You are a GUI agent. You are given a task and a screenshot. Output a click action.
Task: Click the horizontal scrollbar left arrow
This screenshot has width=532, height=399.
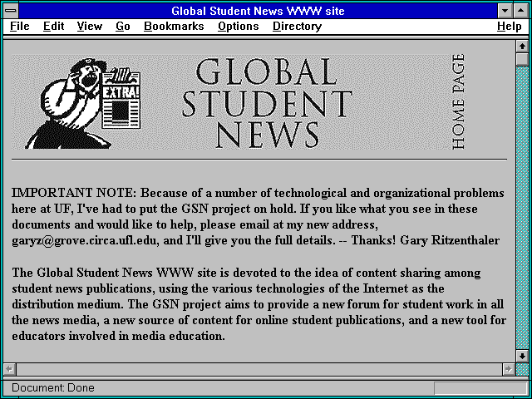click(10, 369)
